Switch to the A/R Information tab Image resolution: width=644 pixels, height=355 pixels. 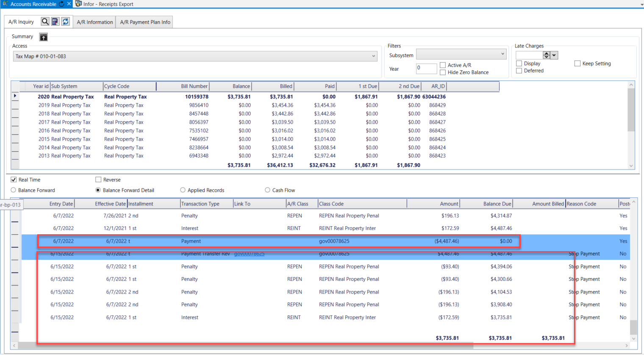[x=95, y=22]
